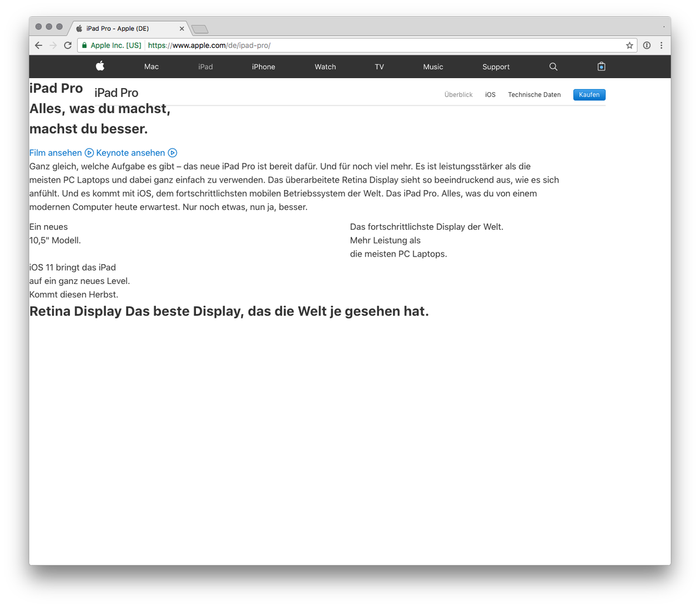Screen dimensions: 700x607
Task: Open the Music menu item
Action: 433,67
